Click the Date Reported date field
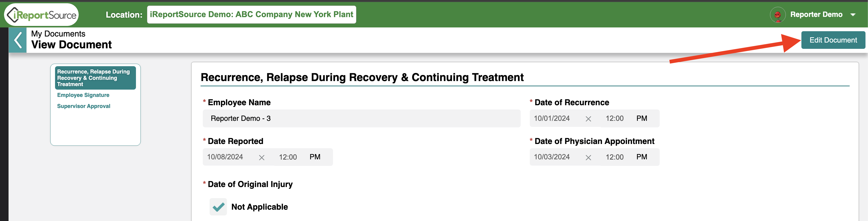The width and height of the screenshot is (868, 221). pyautogui.click(x=225, y=157)
